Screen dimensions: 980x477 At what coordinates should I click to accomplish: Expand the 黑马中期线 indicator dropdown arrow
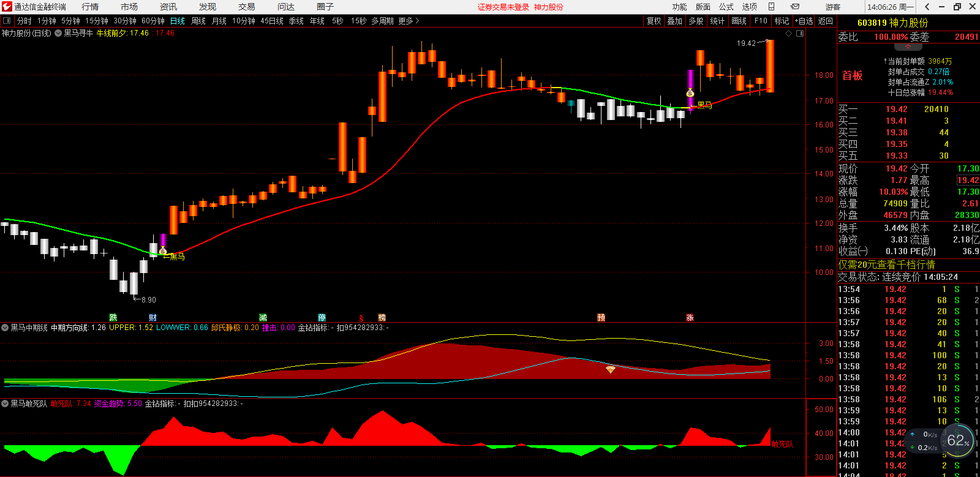click(x=5, y=328)
